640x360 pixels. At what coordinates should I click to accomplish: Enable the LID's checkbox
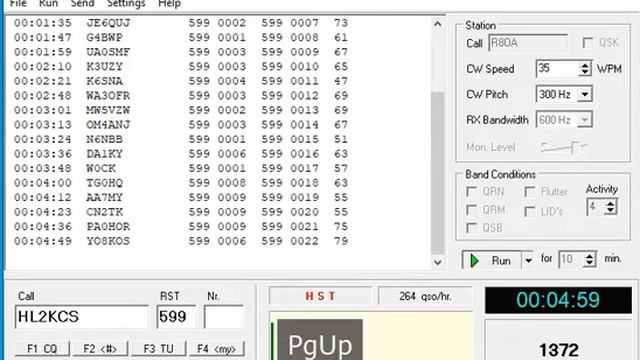(x=529, y=211)
